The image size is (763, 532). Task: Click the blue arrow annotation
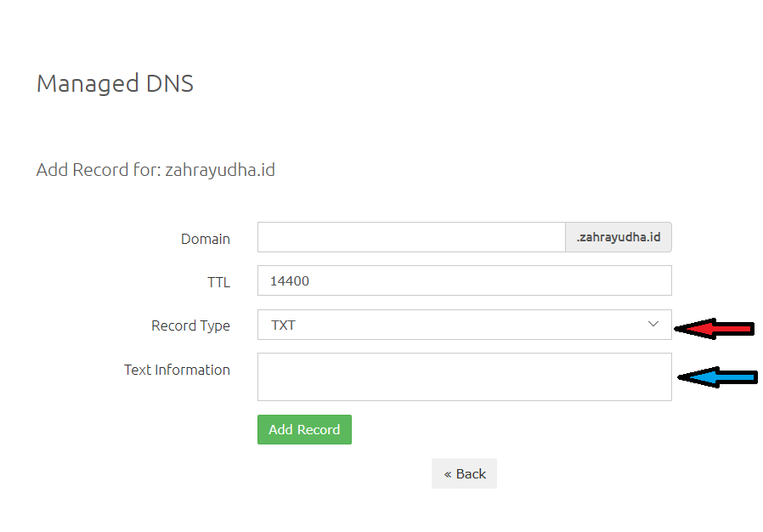(717, 377)
